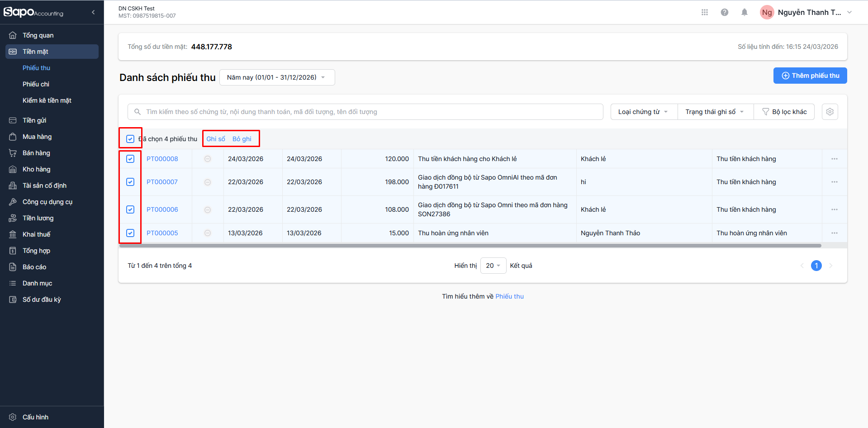Image resolution: width=868 pixels, height=428 pixels.
Task: Open the notifications bell
Action: click(x=744, y=12)
